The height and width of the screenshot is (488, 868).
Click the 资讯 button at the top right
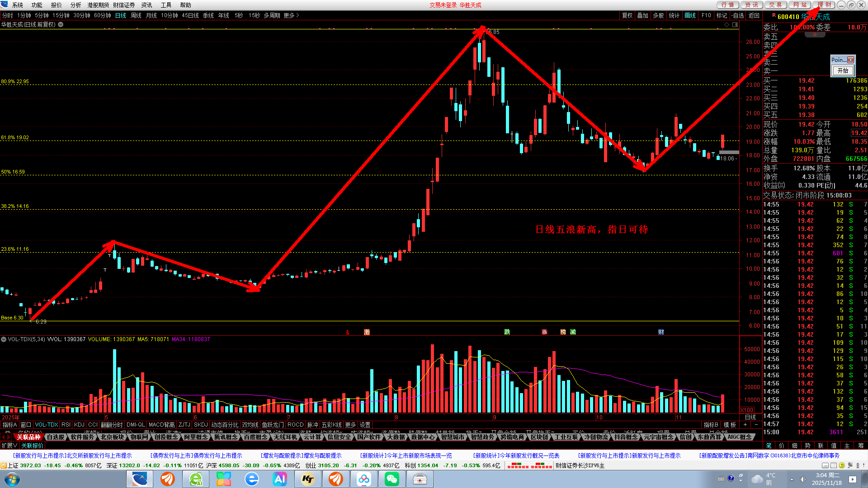point(751,5)
